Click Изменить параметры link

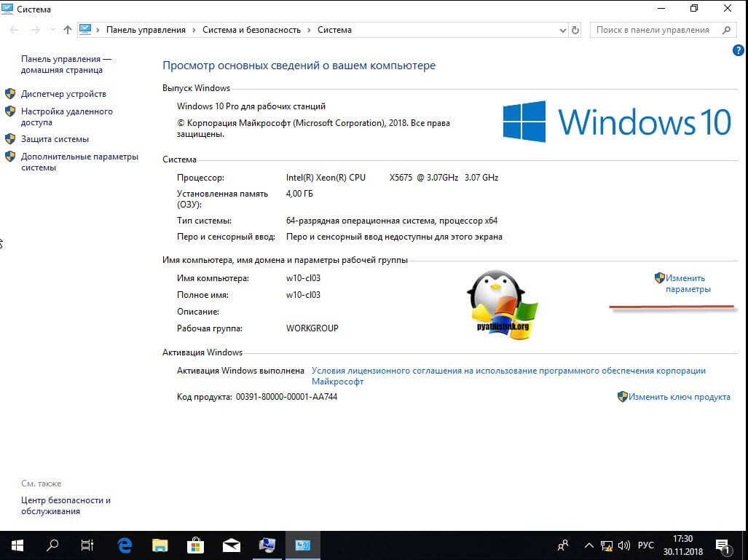688,284
